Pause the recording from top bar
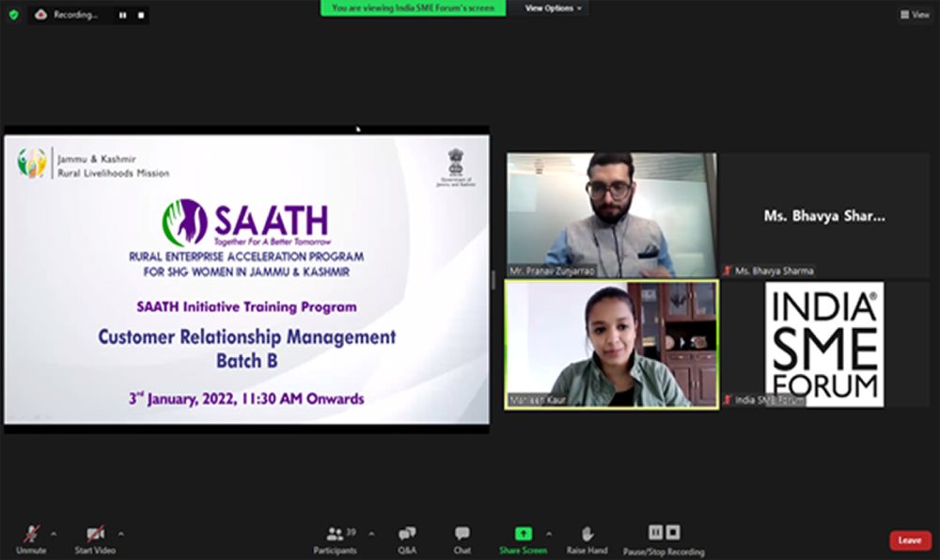The height and width of the screenshot is (560, 940). pyautogui.click(x=123, y=15)
